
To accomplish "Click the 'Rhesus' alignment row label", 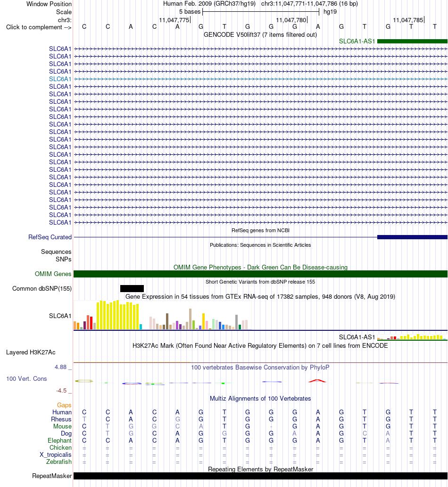I will coord(61,420).
